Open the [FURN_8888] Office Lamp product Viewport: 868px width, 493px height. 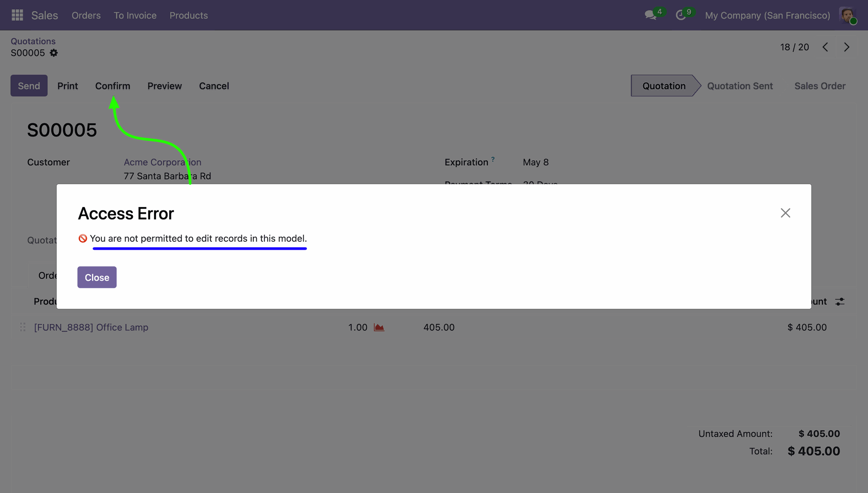pos(91,327)
